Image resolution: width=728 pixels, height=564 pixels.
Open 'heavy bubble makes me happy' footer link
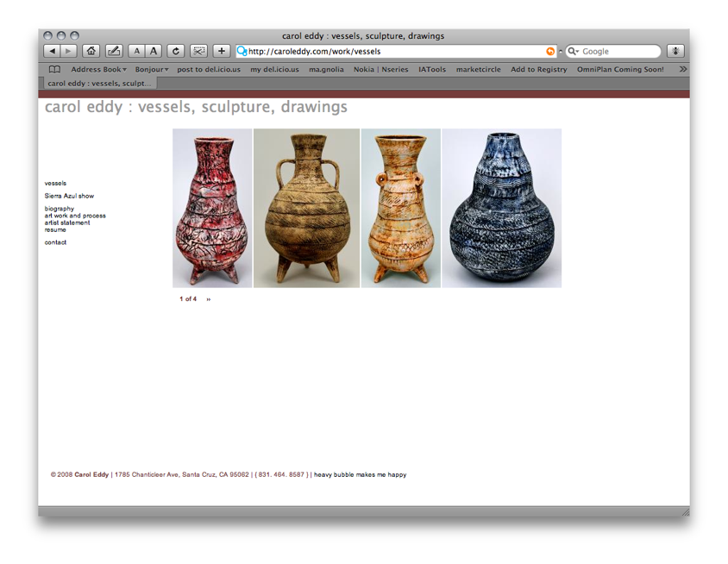(360, 474)
